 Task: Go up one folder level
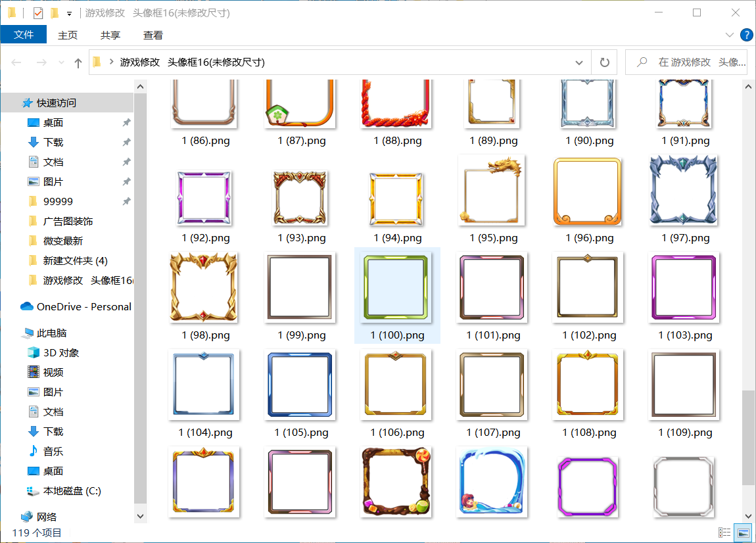pos(78,62)
